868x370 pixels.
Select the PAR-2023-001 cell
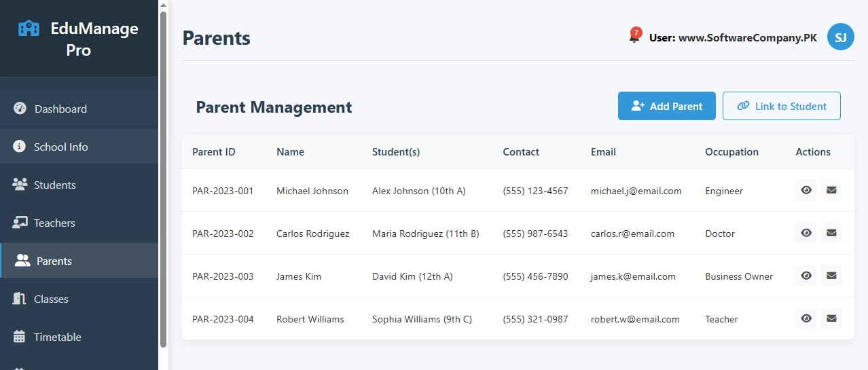coord(223,191)
